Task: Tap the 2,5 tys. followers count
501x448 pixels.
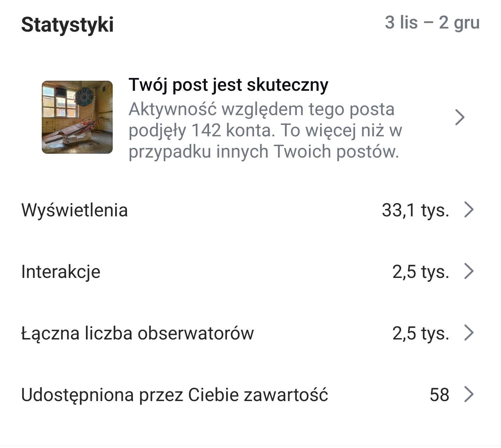Action: (421, 333)
